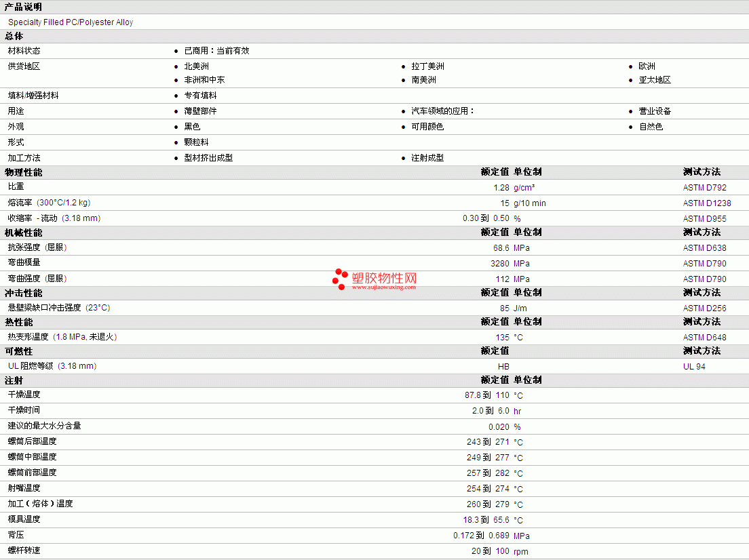Click the 北美洲 region entry
This screenshot has height=560, width=749.
(196, 66)
